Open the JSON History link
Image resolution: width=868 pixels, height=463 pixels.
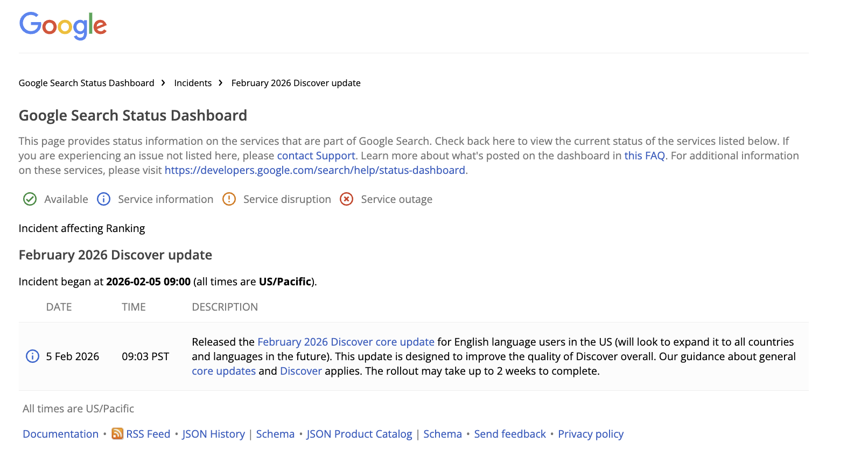tap(214, 434)
